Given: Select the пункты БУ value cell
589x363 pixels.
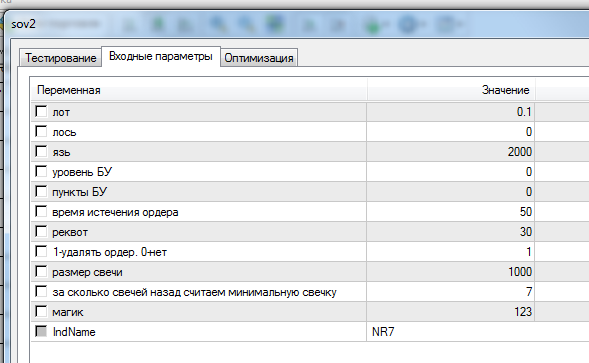Looking at the screenshot, I should click(451, 192).
